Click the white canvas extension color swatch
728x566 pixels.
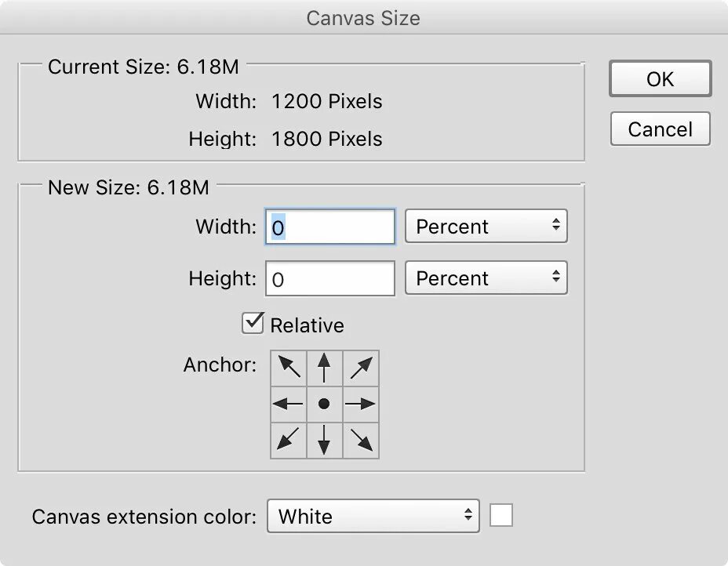[501, 516]
